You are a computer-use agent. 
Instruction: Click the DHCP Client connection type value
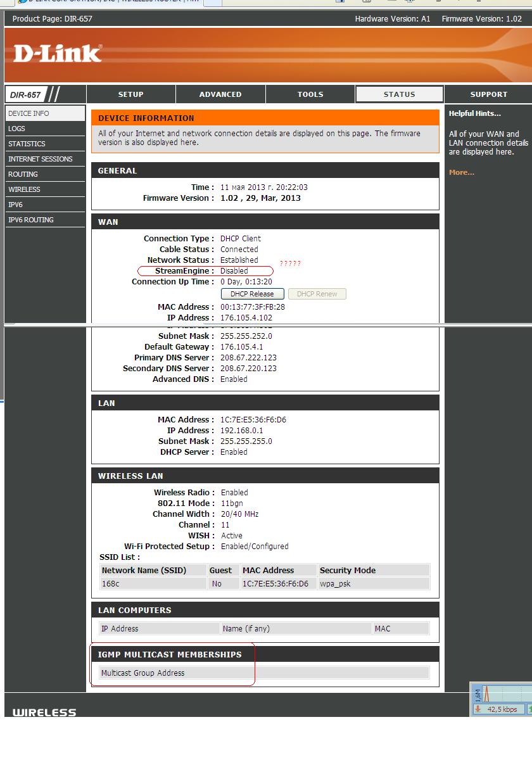241,239
